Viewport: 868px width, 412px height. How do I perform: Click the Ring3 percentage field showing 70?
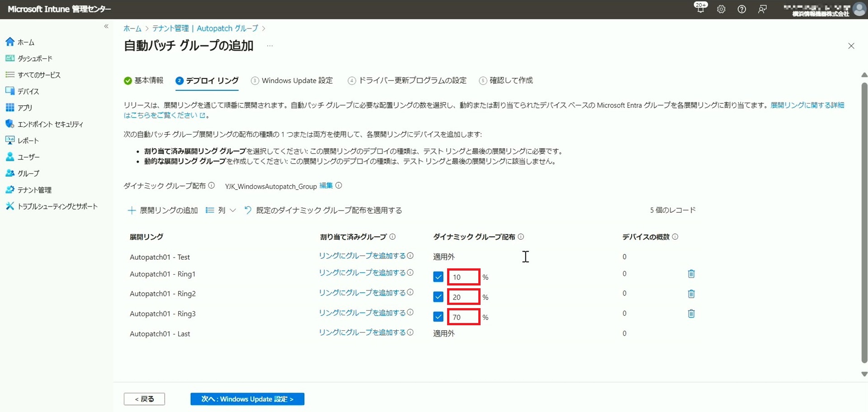point(463,317)
